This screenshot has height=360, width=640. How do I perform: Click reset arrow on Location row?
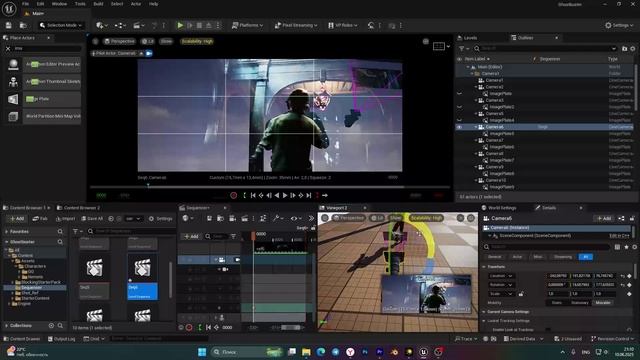(622, 276)
